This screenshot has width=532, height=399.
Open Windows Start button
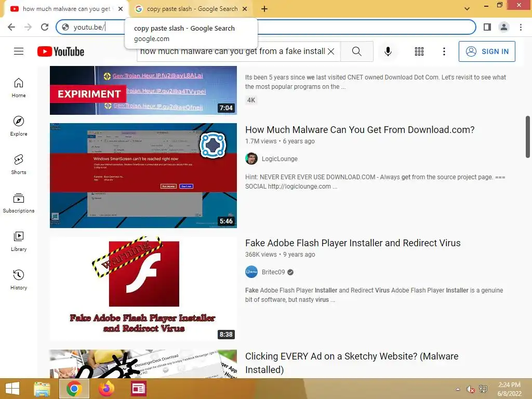point(12,389)
